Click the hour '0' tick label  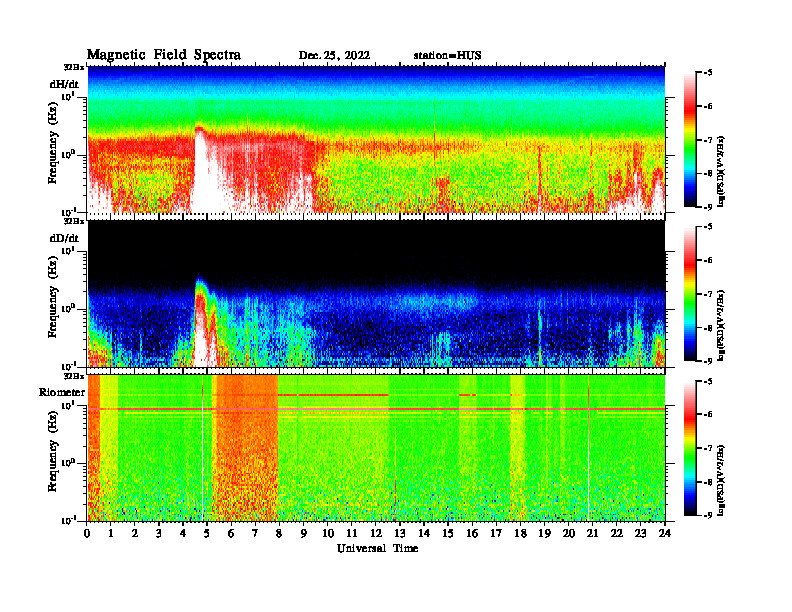(87, 533)
